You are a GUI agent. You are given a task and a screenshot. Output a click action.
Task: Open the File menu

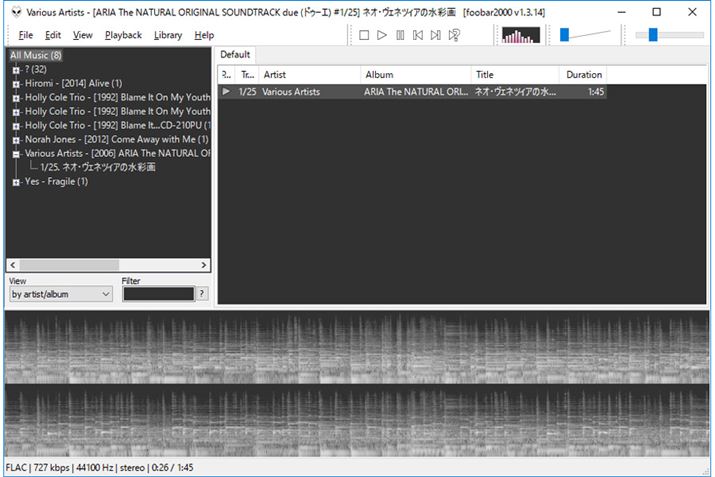pos(26,35)
